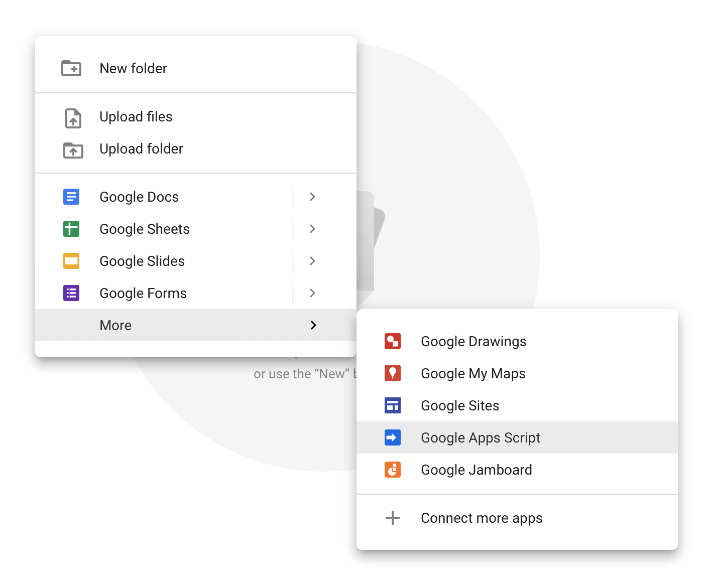Select Google Drawings in the submenu

[x=517, y=341]
